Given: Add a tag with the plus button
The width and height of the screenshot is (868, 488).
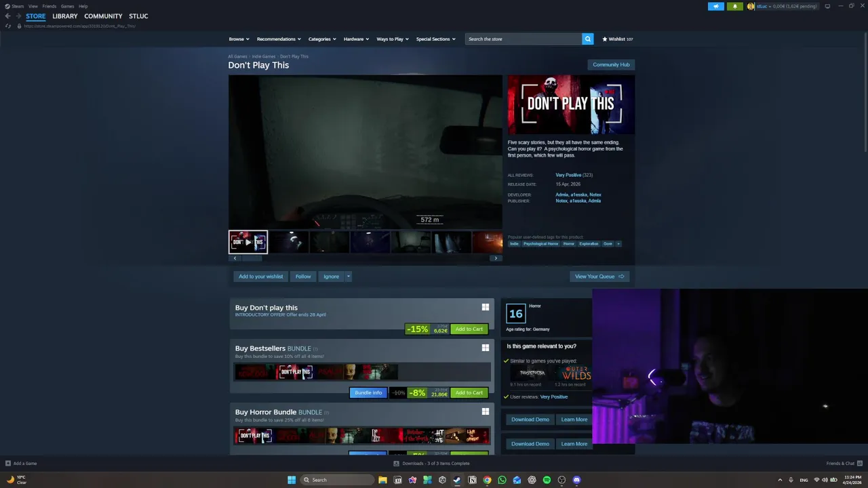Looking at the screenshot, I should (618, 243).
